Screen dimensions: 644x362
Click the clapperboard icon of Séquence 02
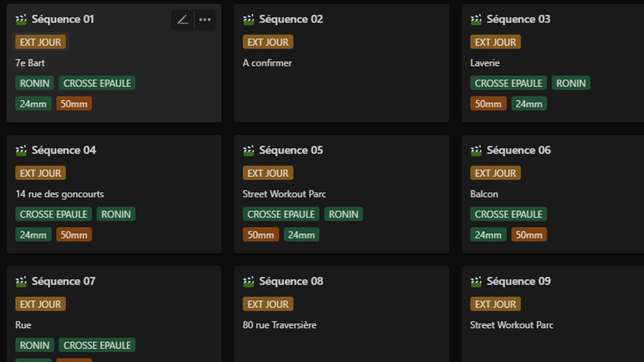pos(249,19)
